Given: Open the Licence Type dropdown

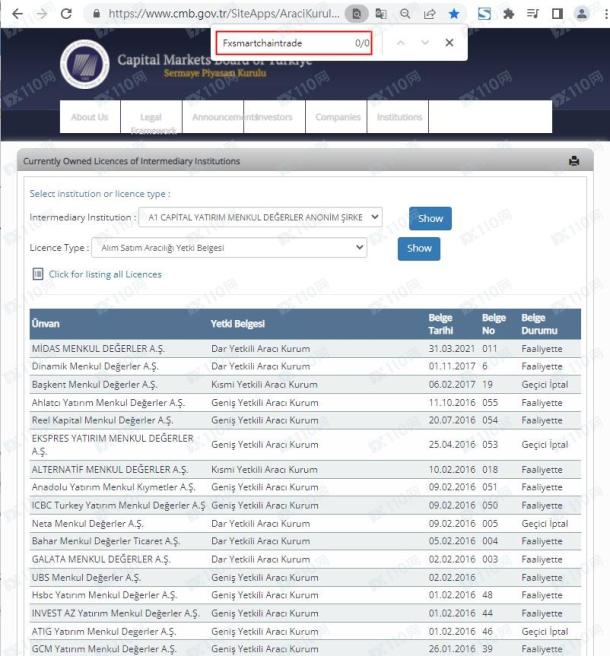Looking at the screenshot, I should click(229, 248).
